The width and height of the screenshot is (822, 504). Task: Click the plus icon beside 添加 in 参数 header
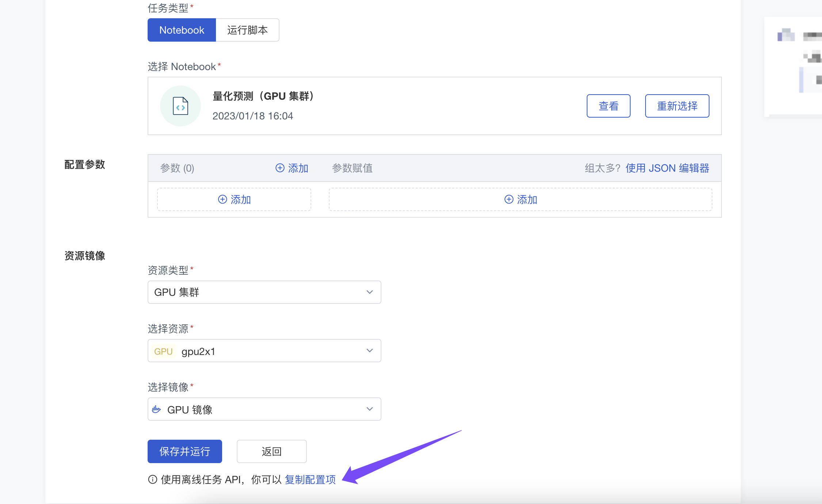click(280, 168)
